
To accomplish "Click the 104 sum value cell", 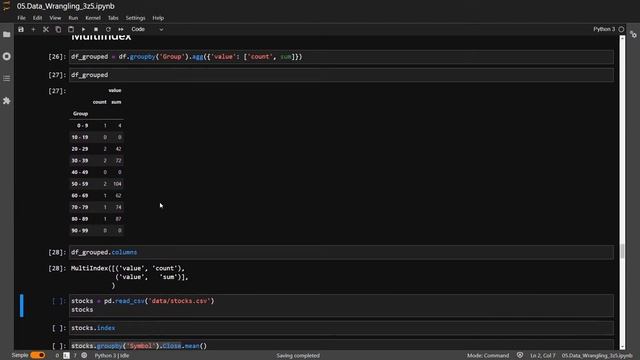I will pyautogui.click(x=117, y=184).
